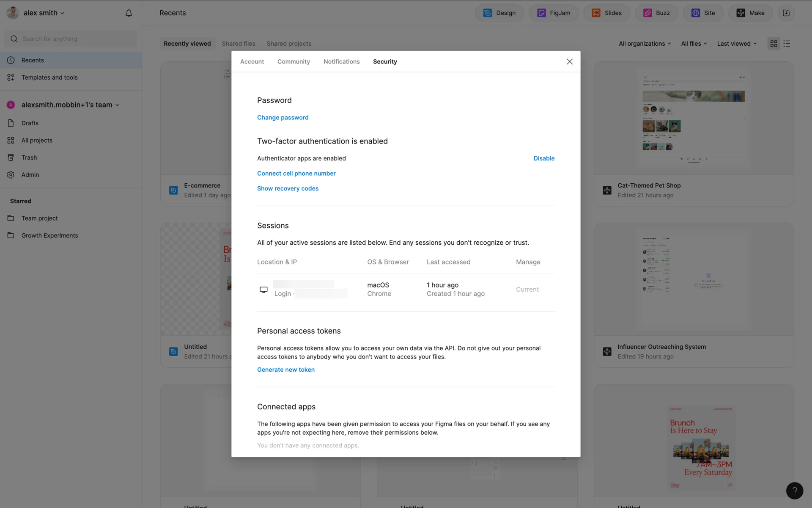
Task: Switch to the Account tab
Action: point(252,62)
